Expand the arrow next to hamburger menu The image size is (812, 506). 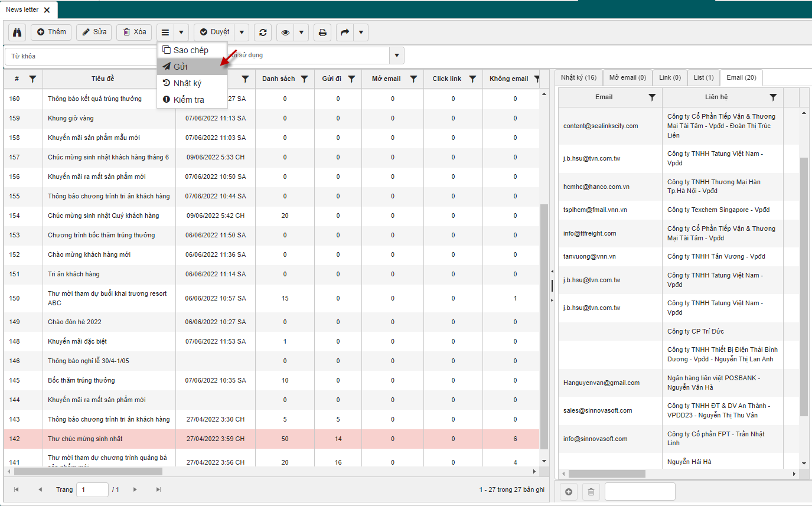pos(181,32)
